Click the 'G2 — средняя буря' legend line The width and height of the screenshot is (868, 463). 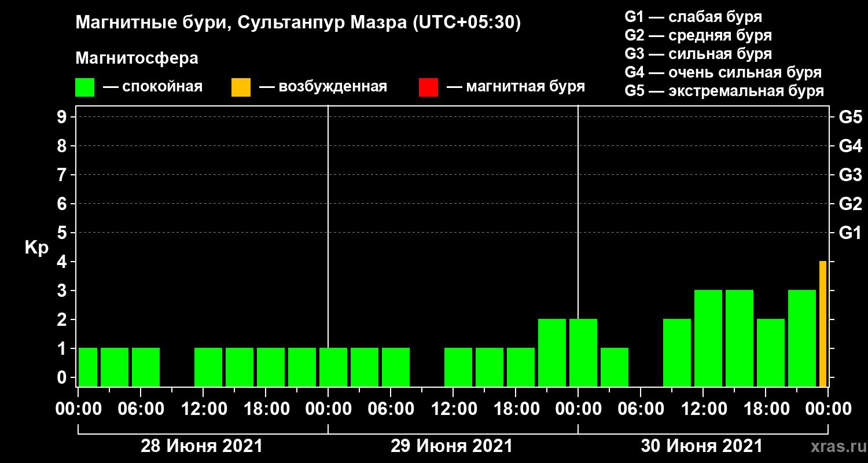698,35
